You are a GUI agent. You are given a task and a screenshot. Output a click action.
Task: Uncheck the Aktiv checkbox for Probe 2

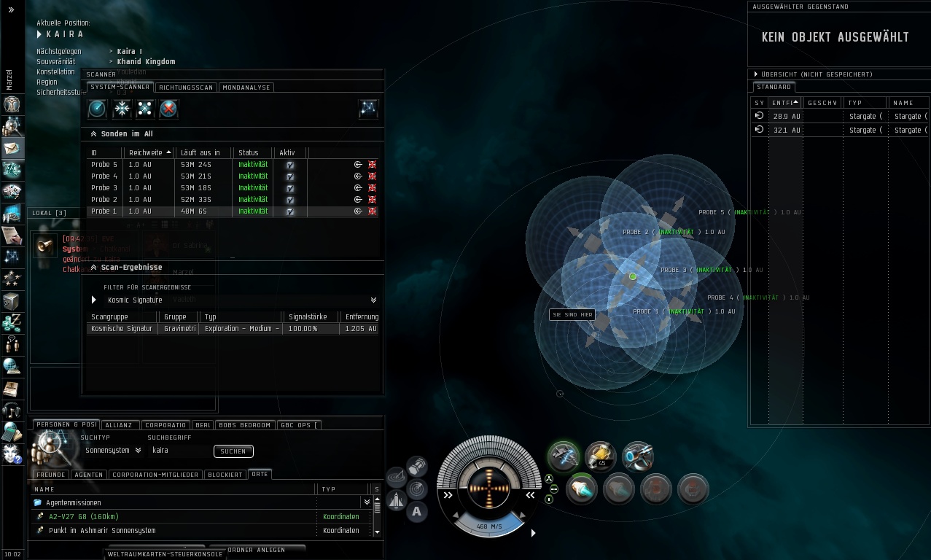(x=290, y=200)
